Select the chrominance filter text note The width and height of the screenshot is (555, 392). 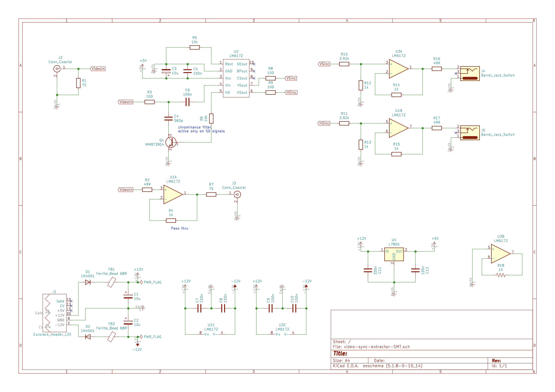coord(201,129)
